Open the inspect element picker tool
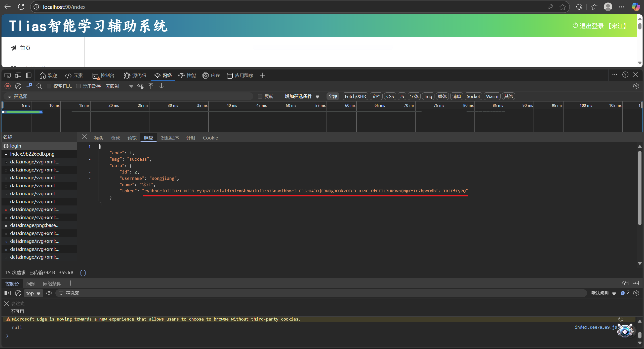The width and height of the screenshot is (644, 349). [x=8, y=75]
